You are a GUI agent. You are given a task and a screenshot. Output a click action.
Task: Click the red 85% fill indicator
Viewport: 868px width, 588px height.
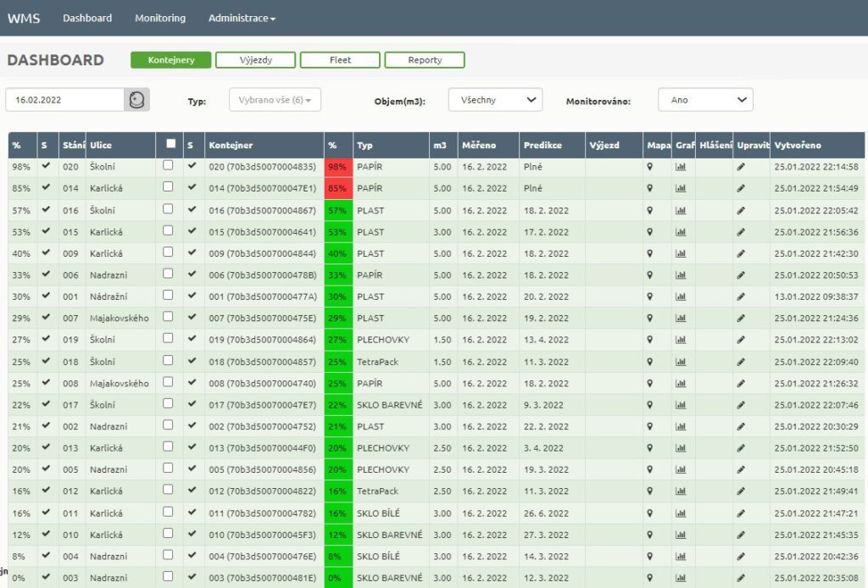pyautogui.click(x=338, y=188)
